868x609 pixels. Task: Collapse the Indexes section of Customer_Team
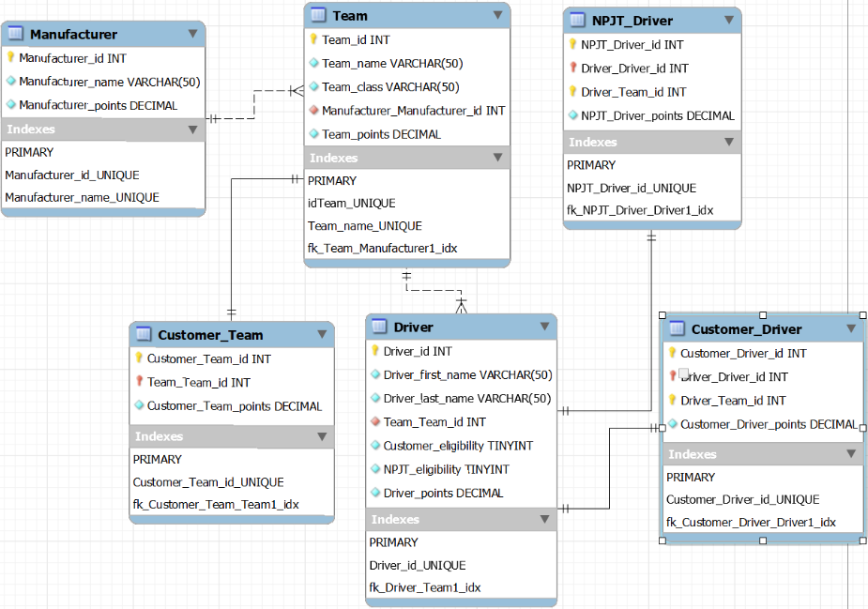pyautogui.click(x=324, y=435)
